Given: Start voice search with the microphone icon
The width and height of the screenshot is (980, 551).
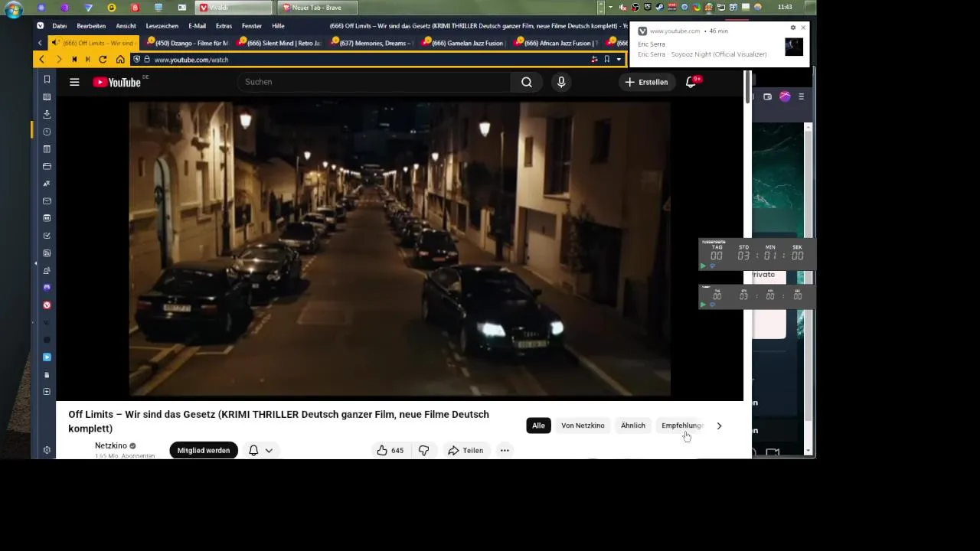Looking at the screenshot, I should point(561,82).
